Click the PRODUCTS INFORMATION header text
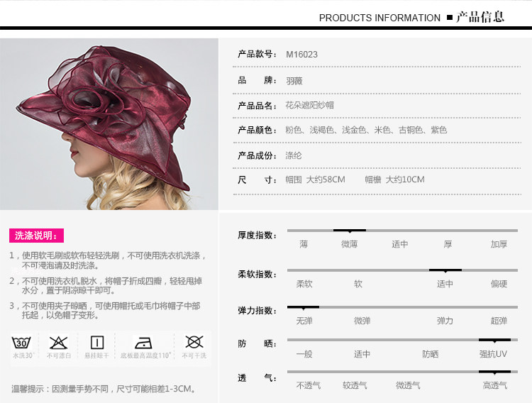This screenshot has height=403, width=532. pyautogui.click(x=379, y=18)
